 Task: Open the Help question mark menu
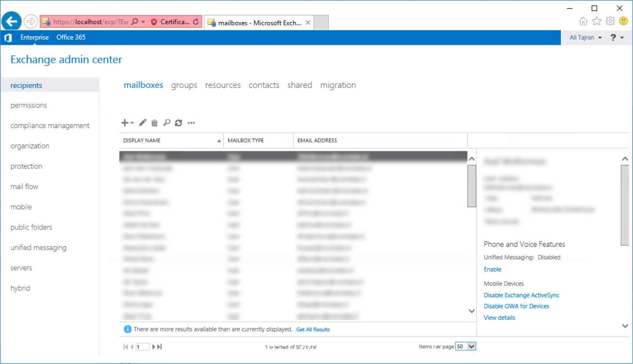(x=617, y=38)
